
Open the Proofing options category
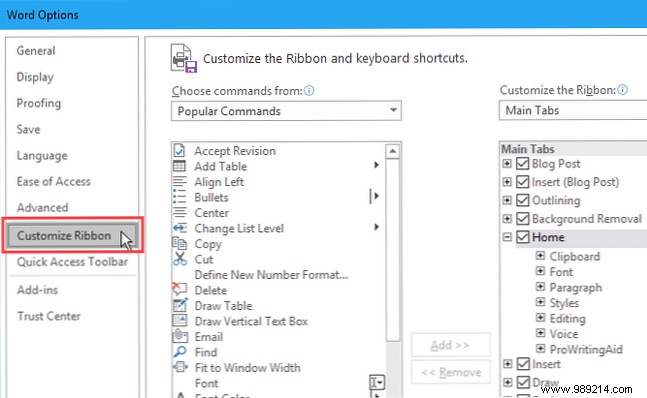[x=39, y=103]
